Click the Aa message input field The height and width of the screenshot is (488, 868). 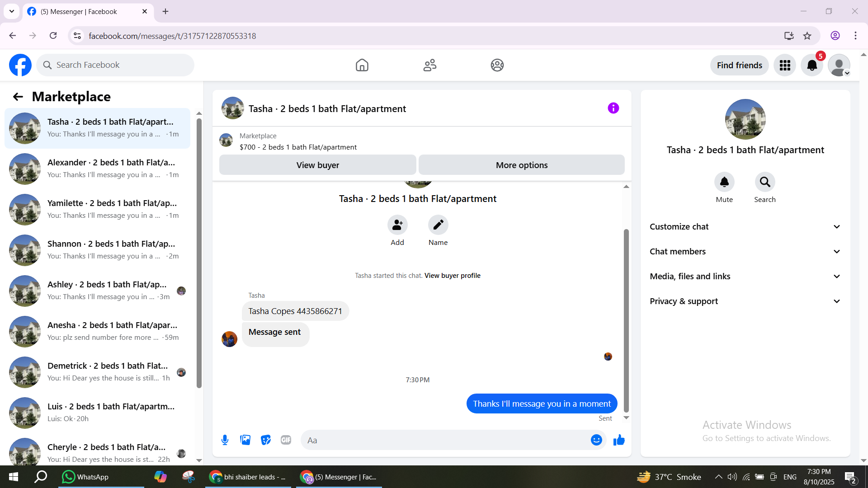pyautogui.click(x=445, y=440)
